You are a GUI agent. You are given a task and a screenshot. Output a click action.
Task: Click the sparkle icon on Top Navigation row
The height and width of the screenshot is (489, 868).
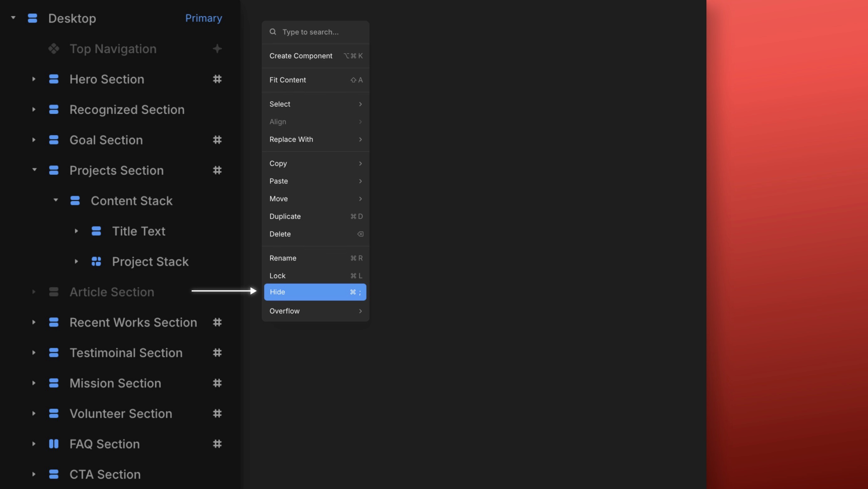(x=217, y=49)
